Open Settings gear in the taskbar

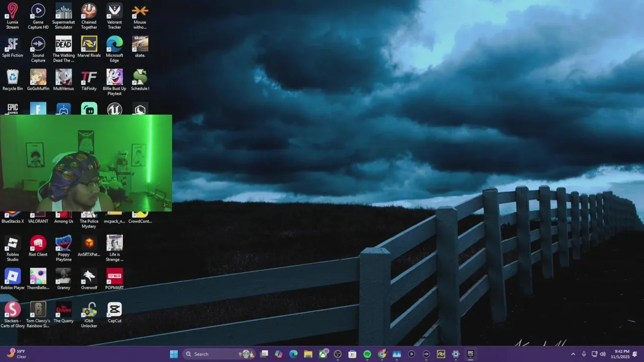pyautogui.click(x=455, y=354)
